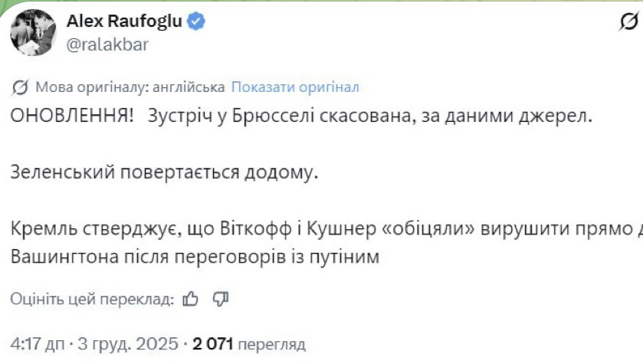Click the "Мова оригіналу: англійська" label

pos(130,87)
